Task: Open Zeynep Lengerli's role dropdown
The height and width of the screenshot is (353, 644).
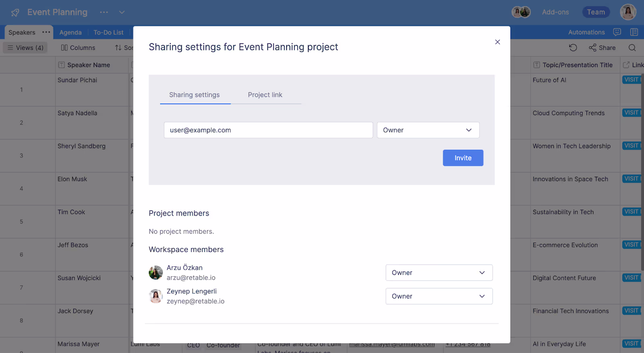Action: pyautogui.click(x=439, y=296)
